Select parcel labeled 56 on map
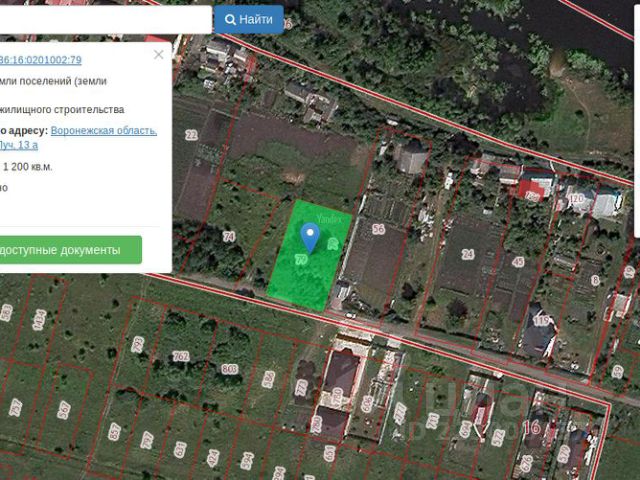 click(x=377, y=230)
